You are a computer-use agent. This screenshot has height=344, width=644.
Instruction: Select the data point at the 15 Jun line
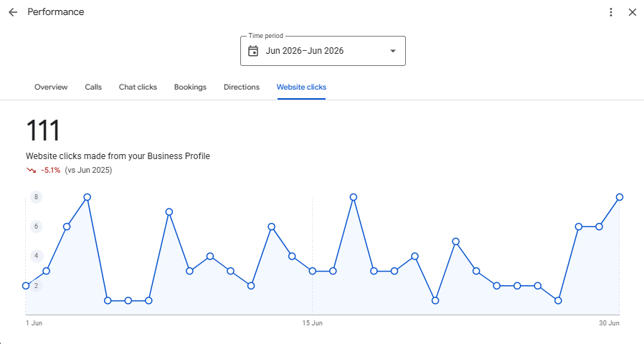313,271
